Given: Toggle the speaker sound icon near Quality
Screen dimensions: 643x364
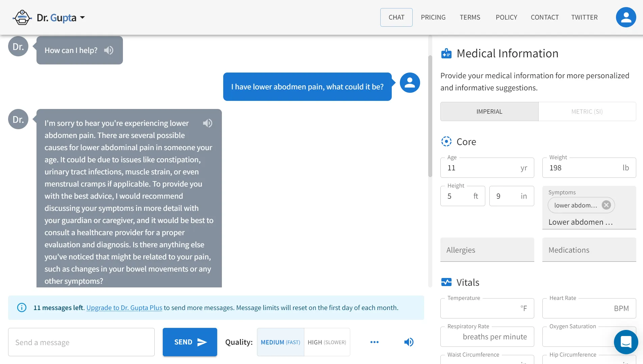Looking at the screenshot, I should tap(409, 342).
